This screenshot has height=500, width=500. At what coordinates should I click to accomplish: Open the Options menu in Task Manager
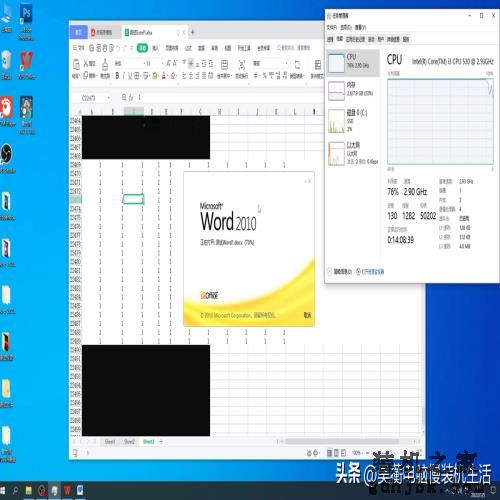346,27
